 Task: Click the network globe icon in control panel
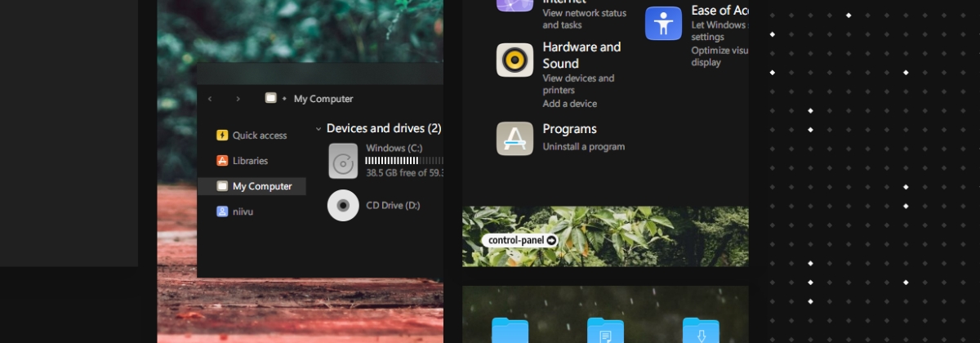(514, 6)
